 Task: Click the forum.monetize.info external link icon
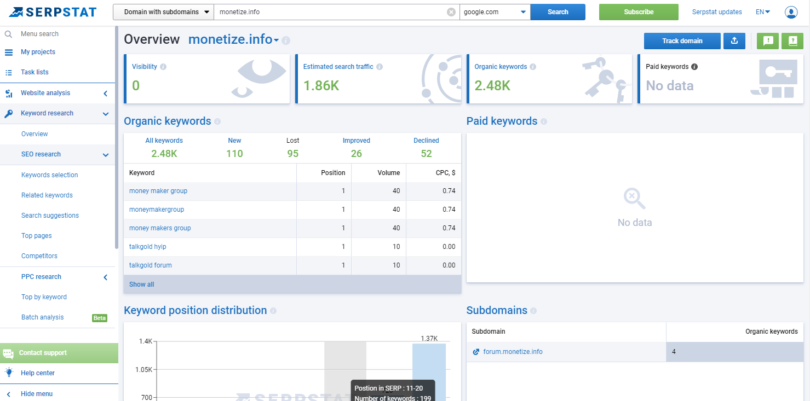476,352
